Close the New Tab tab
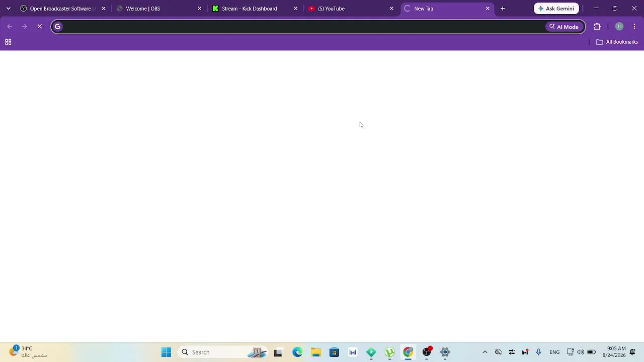 488,9
